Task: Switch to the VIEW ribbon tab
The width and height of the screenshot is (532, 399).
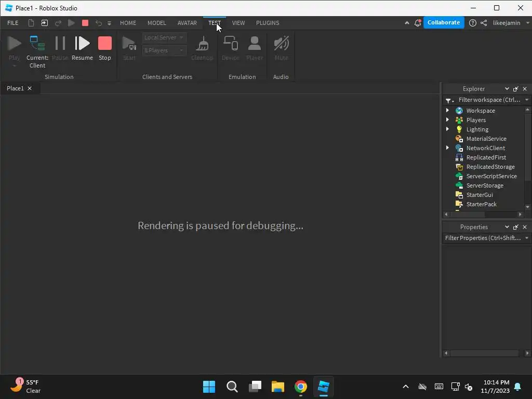Action: [238, 23]
